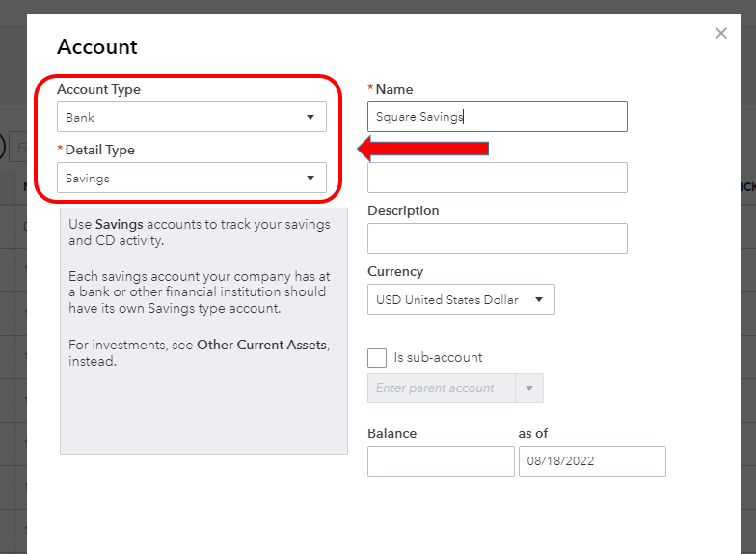Image resolution: width=756 pixels, height=554 pixels.
Task: Click the Account dialog title
Action: 97,46
